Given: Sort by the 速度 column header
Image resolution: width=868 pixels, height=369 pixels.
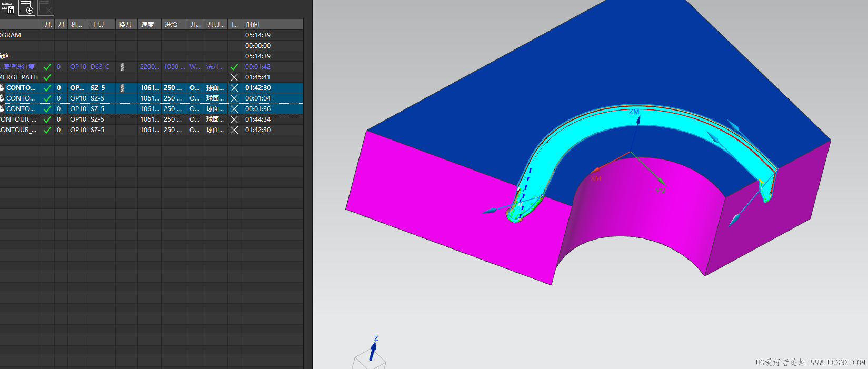Looking at the screenshot, I should tap(149, 25).
